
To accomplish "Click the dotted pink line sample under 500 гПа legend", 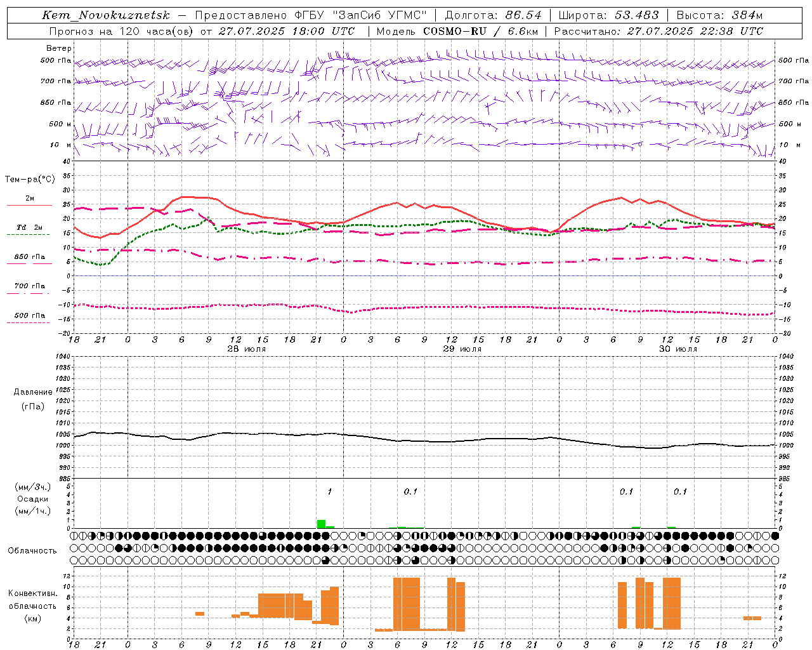I will [28, 322].
